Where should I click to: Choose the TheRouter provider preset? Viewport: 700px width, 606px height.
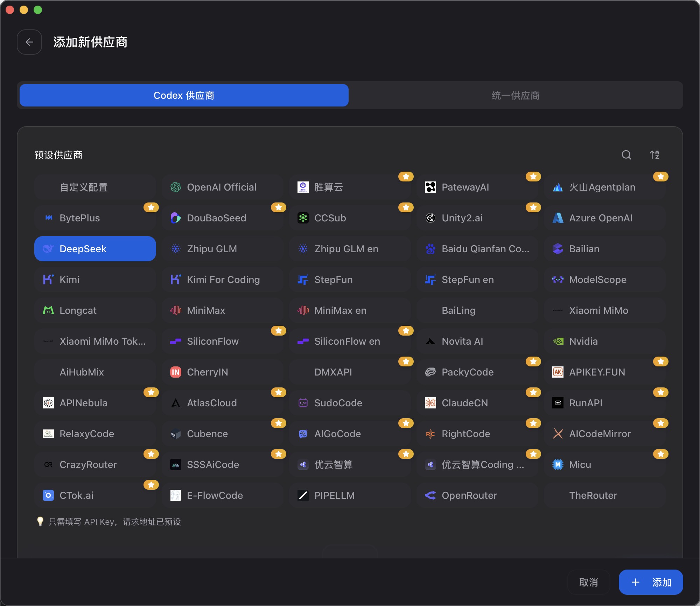[x=605, y=495]
